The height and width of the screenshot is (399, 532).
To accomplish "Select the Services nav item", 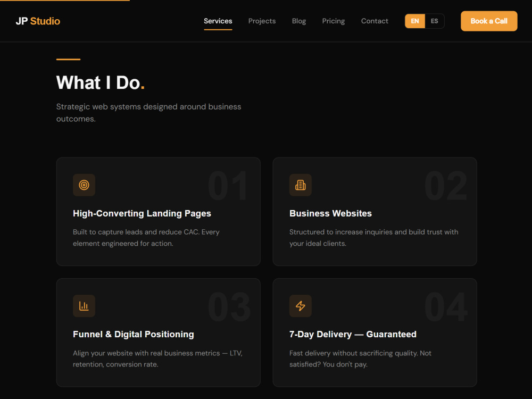I will point(218,21).
